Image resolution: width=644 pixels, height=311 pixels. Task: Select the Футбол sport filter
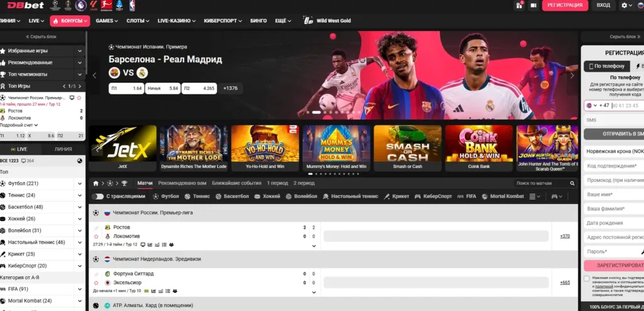(166, 196)
